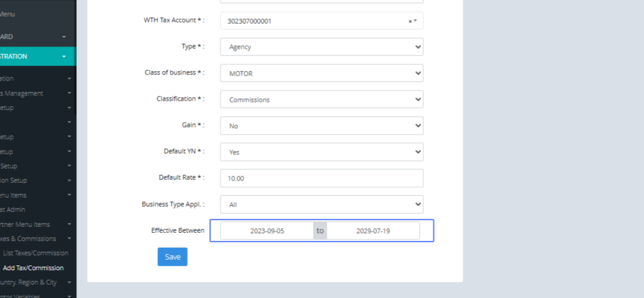Select the effective end date 2029-07-19 field
This screenshot has height=298, width=644.
(373, 231)
